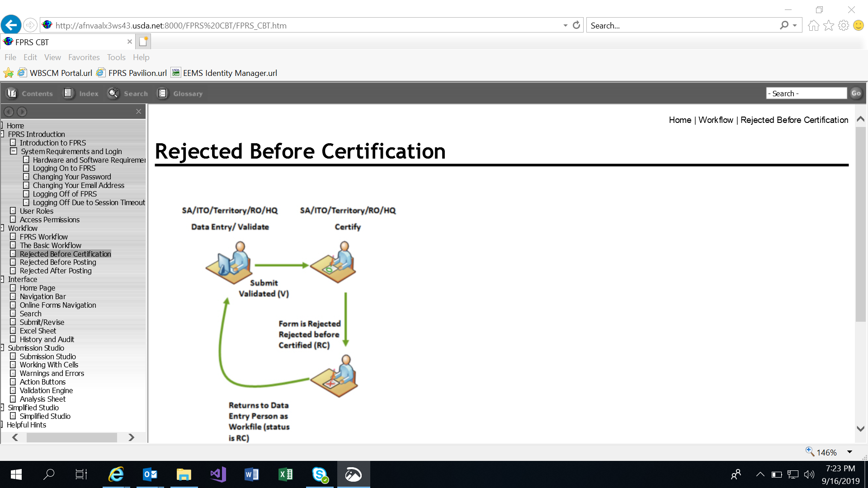Click the previous topic arrow in sidebar
The image size is (868, 488).
coord(9,112)
